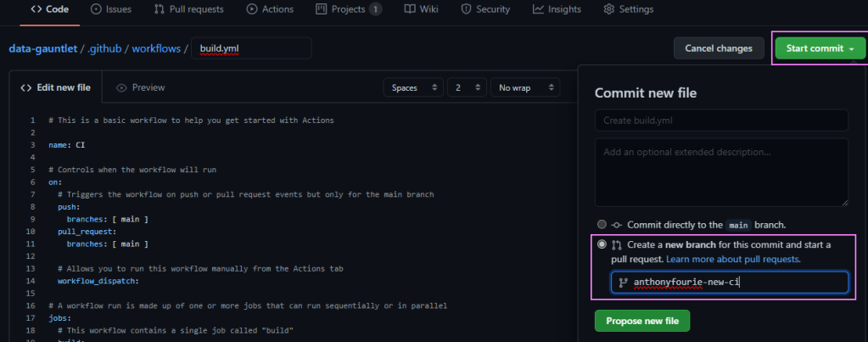
Task: Click the build.yml filename field
Action: tap(251, 48)
